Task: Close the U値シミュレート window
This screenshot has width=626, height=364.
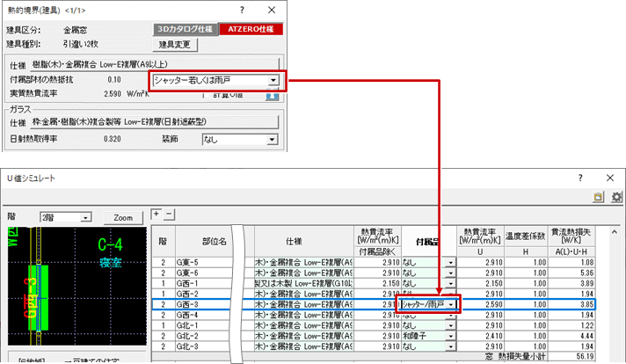Action: pos(610,178)
